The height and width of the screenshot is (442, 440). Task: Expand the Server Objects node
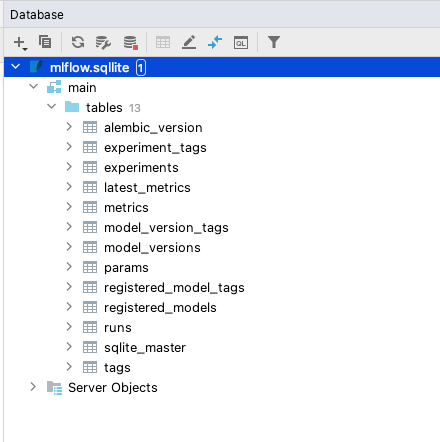coord(33,387)
